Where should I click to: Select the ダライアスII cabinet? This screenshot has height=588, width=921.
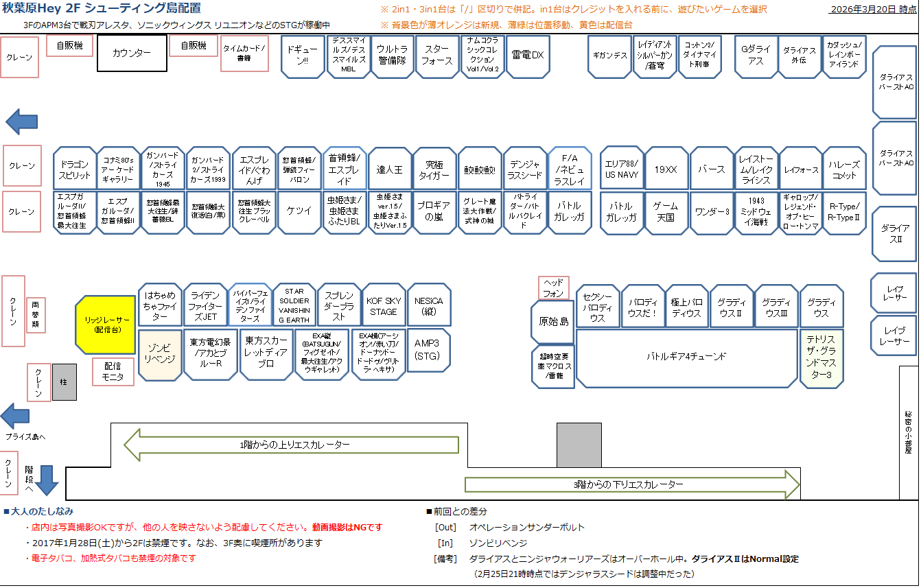pyautogui.click(x=894, y=234)
